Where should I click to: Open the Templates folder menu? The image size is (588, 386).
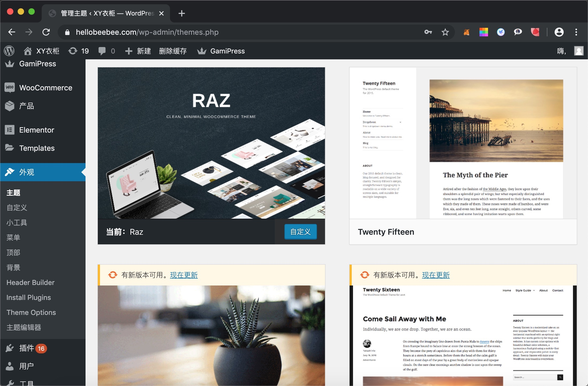[37, 148]
